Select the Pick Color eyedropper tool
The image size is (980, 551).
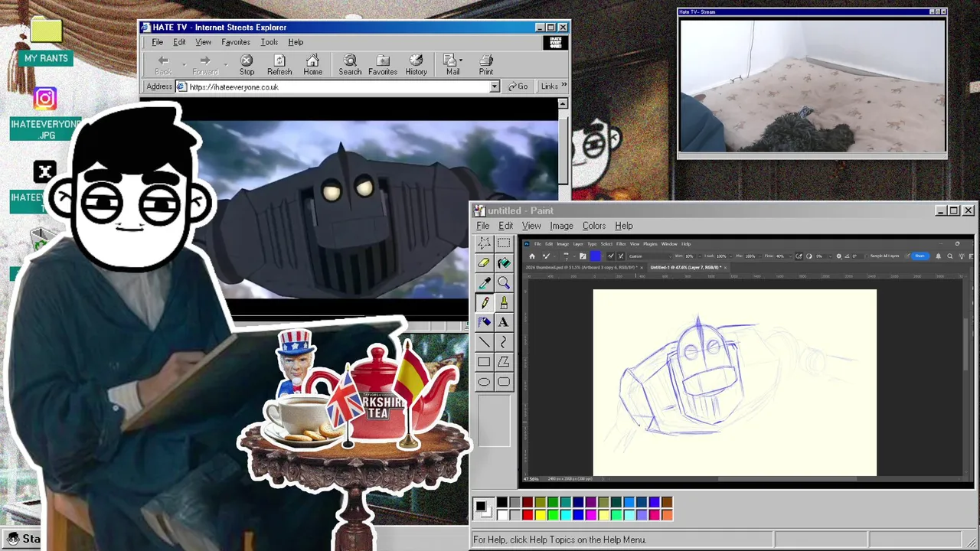484,283
